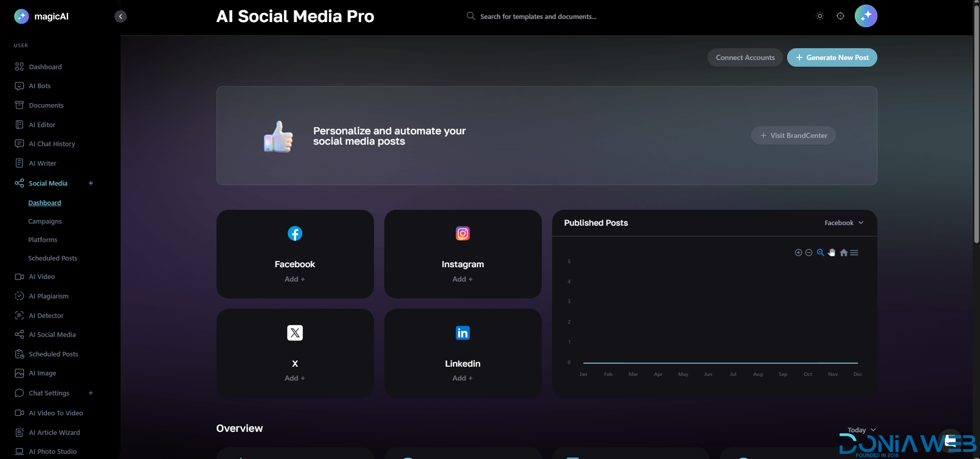
Task: Click the LinkedIn logo icon
Action: pyautogui.click(x=463, y=333)
